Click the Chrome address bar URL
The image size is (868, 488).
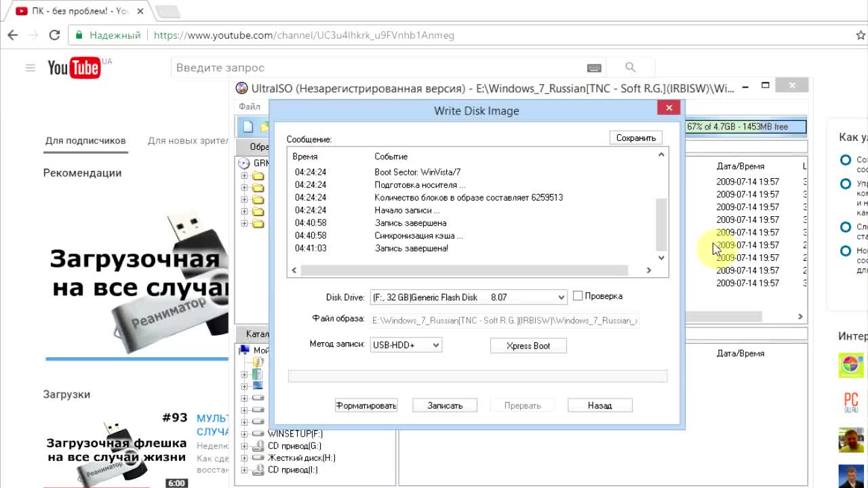pyautogui.click(x=304, y=35)
